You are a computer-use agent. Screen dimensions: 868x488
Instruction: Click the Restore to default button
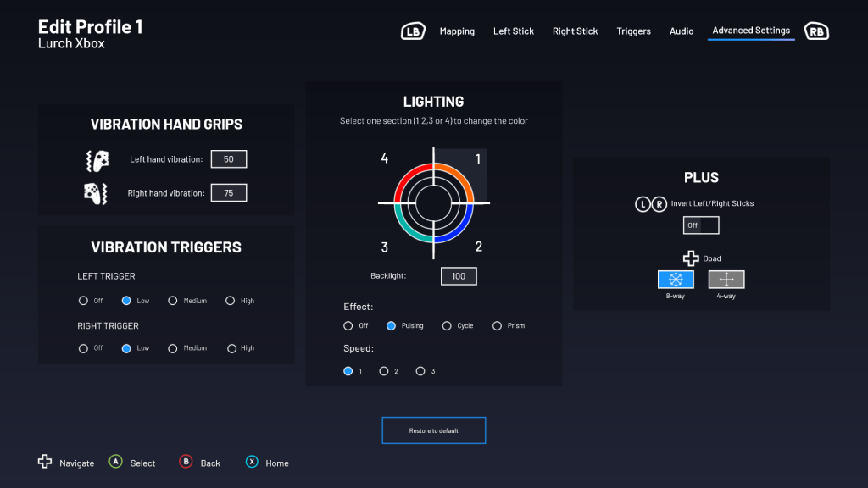433,430
